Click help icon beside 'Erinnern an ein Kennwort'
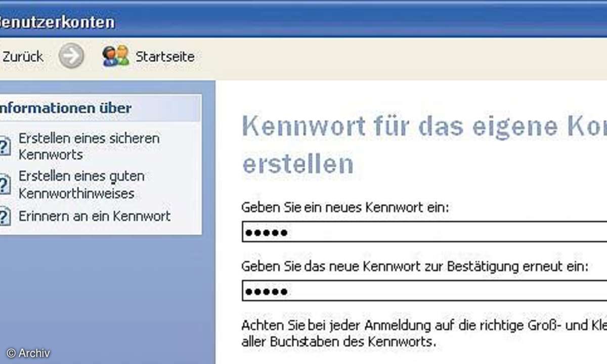 5,217
